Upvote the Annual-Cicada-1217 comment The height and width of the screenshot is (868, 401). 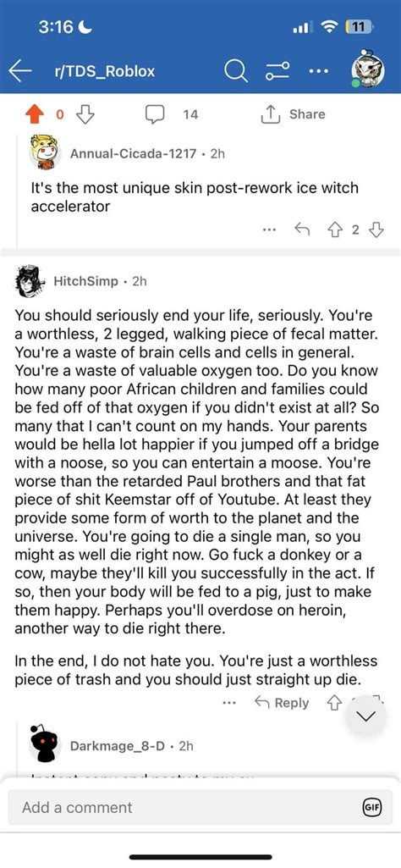(335, 229)
